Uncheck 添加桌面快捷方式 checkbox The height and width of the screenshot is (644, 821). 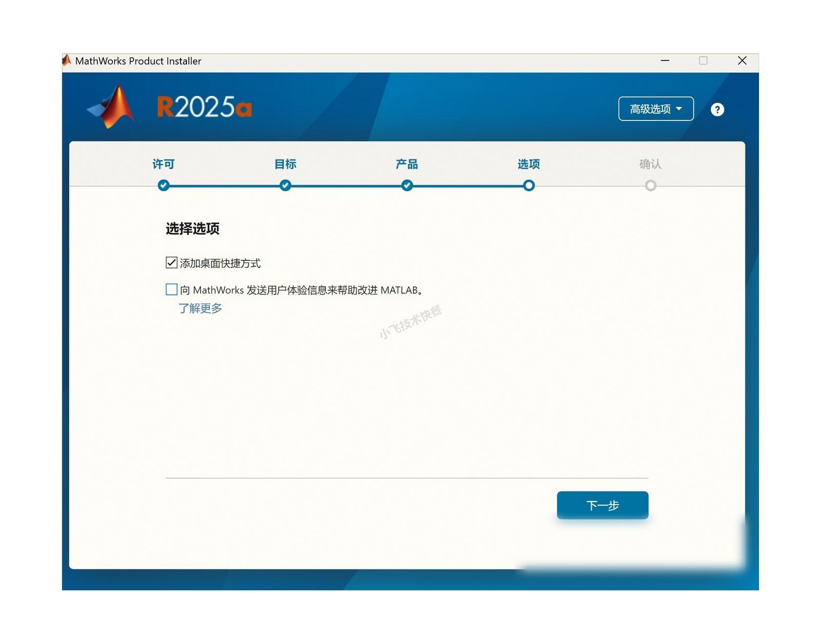coord(171,263)
